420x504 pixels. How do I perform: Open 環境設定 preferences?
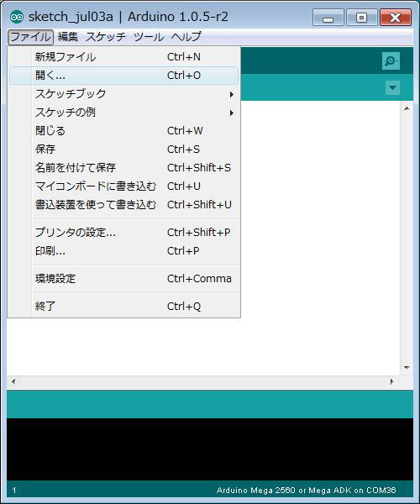123,278
